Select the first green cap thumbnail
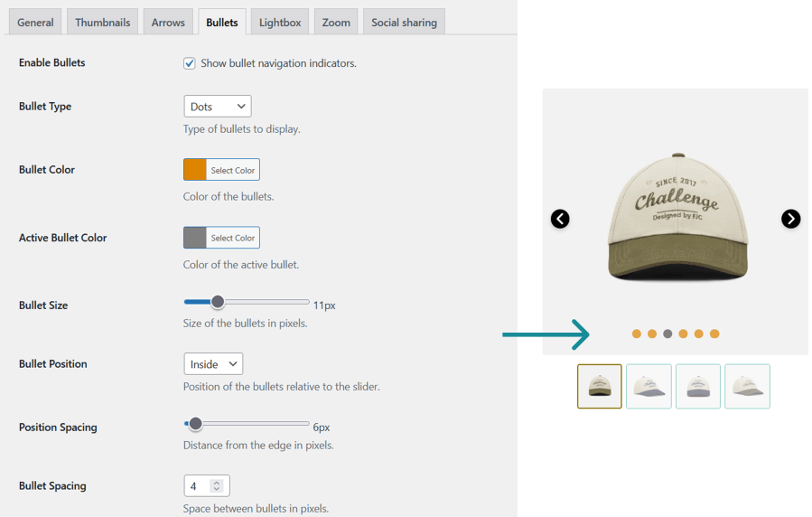812x517 pixels. tap(600, 387)
